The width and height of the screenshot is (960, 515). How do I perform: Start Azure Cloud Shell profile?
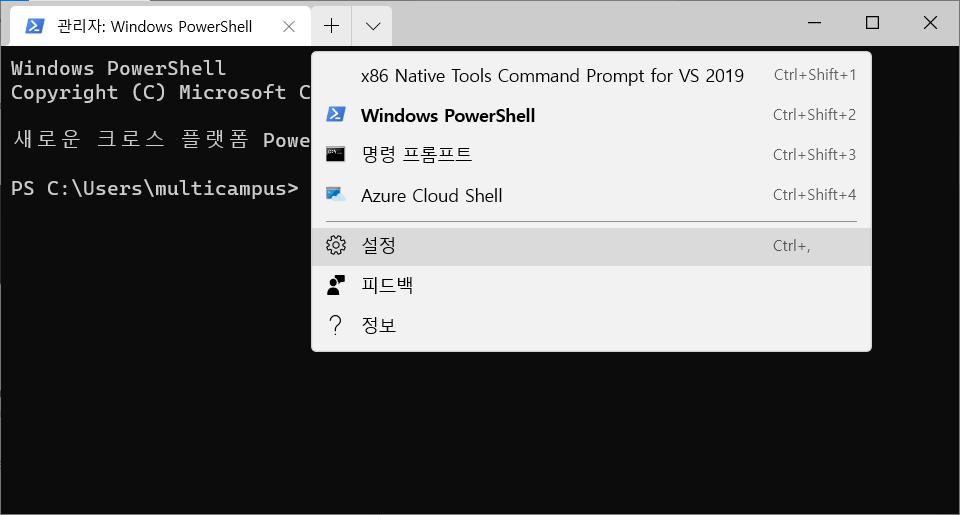pyautogui.click(x=591, y=195)
